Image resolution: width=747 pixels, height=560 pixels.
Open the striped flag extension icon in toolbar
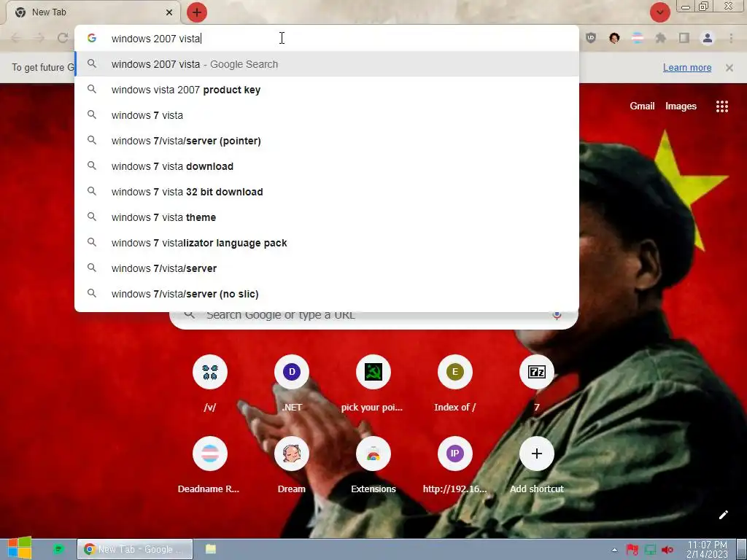click(638, 38)
